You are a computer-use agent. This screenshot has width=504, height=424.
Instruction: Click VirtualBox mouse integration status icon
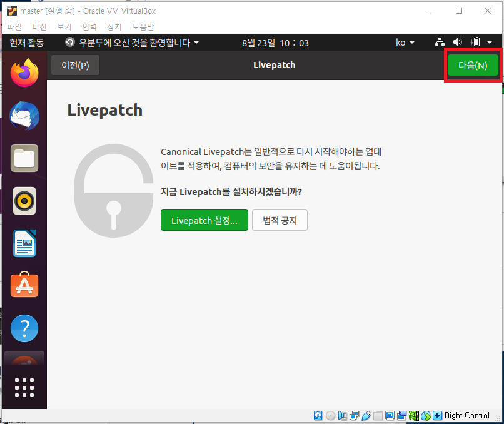(426, 416)
